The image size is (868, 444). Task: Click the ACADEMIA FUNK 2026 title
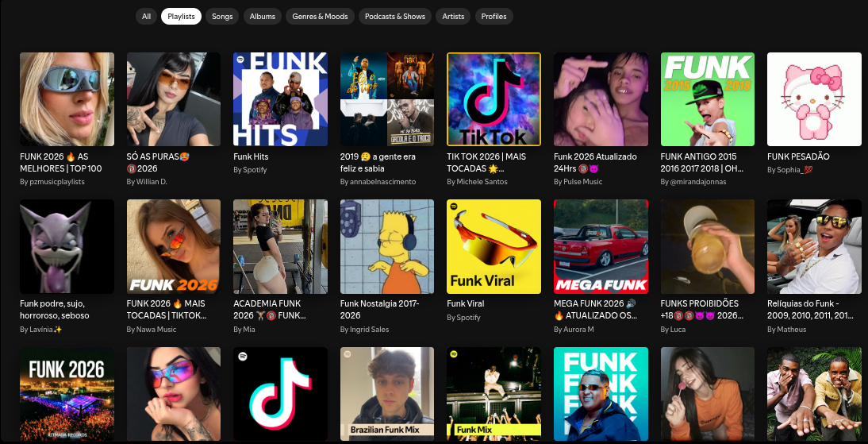(270, 309)
